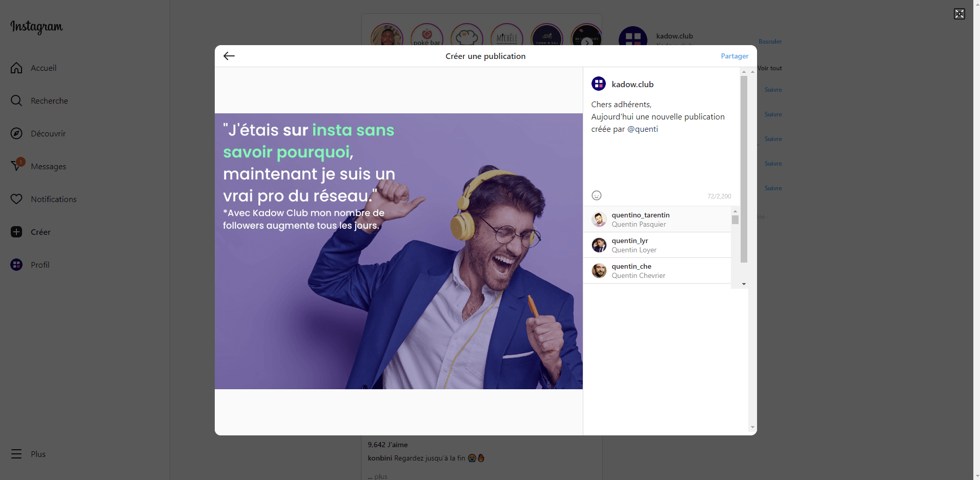Open Messages in the sidebar
The width and height of the screenshot is (980, 480).
(38, 166)
